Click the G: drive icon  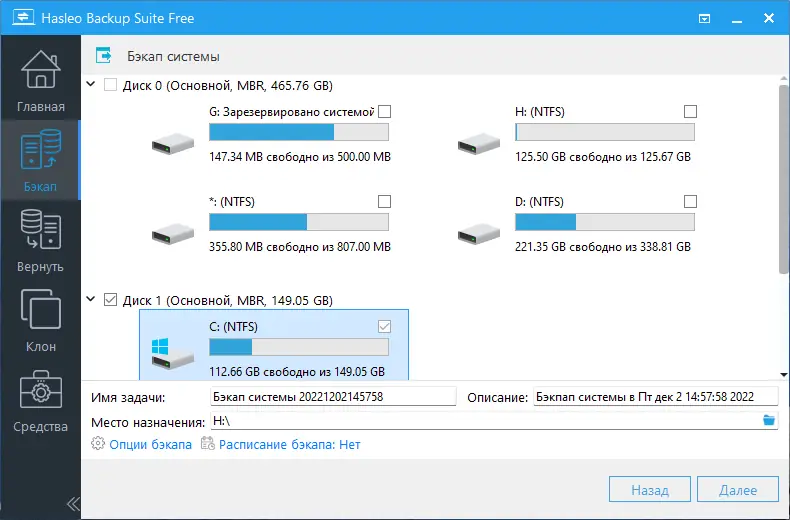pyautogui.click(x=173, y=144)
